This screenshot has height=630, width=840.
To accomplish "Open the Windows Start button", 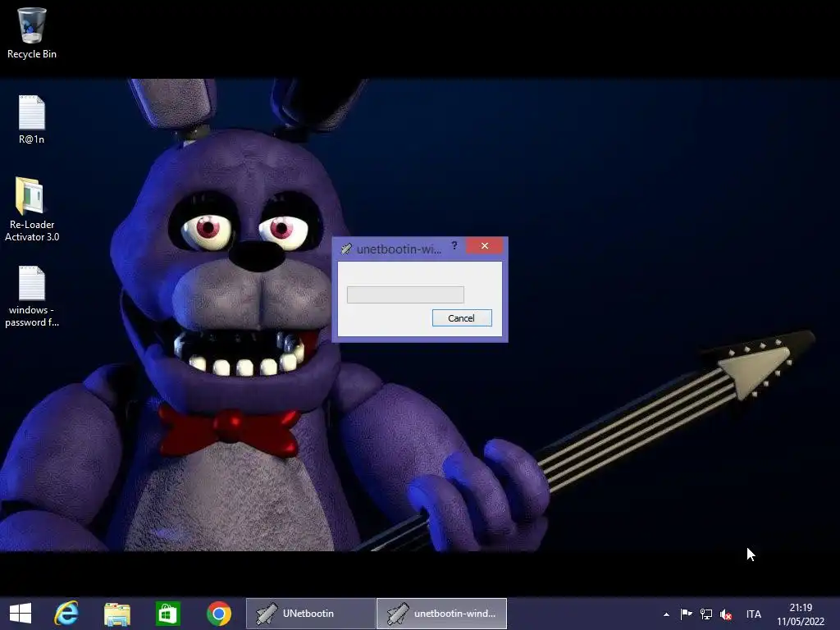I will [x=21, y=614].
